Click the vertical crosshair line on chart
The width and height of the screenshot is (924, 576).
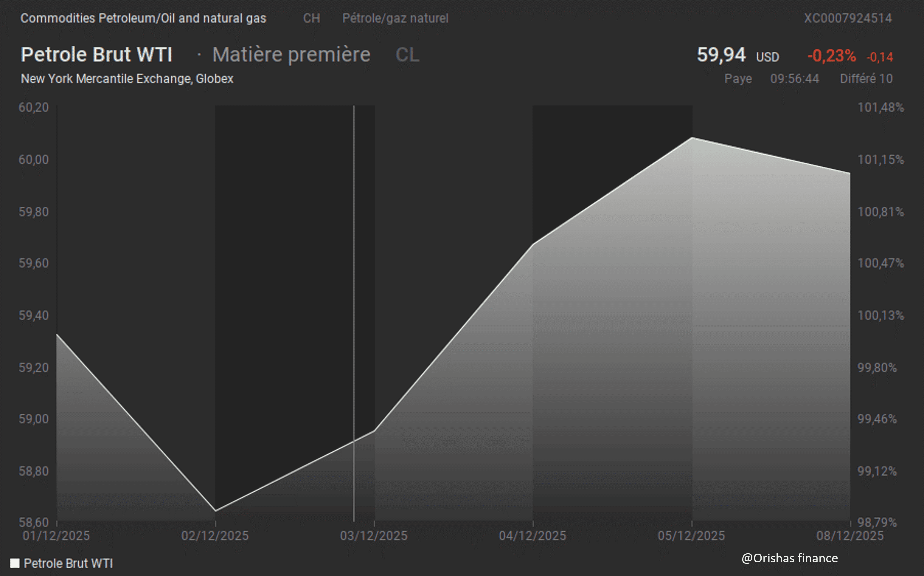[x=354, y=267]
